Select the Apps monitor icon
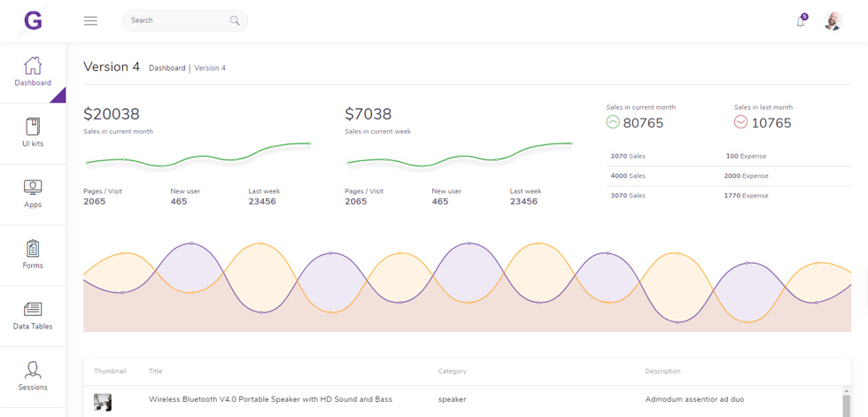 33,187
